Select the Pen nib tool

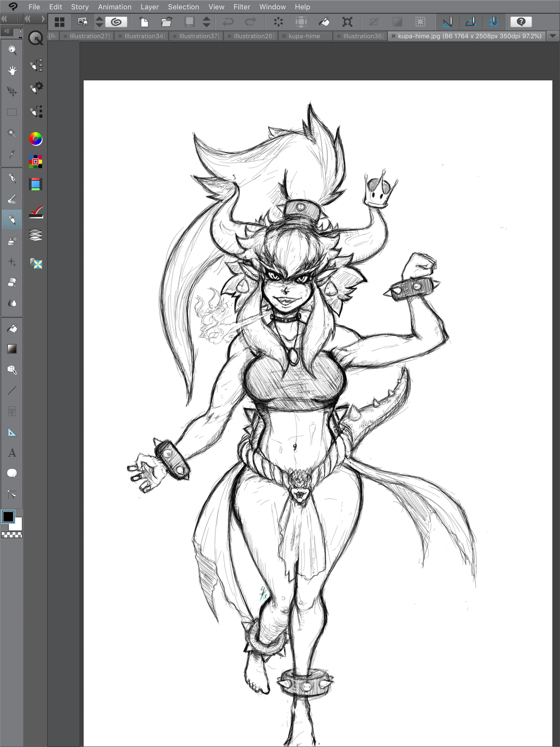(x=12, y=178)
